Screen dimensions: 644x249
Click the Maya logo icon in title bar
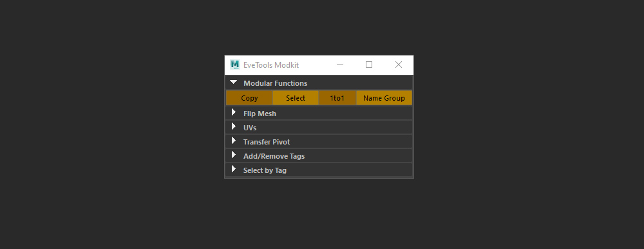pyautogui.click(x=234, y=65)
